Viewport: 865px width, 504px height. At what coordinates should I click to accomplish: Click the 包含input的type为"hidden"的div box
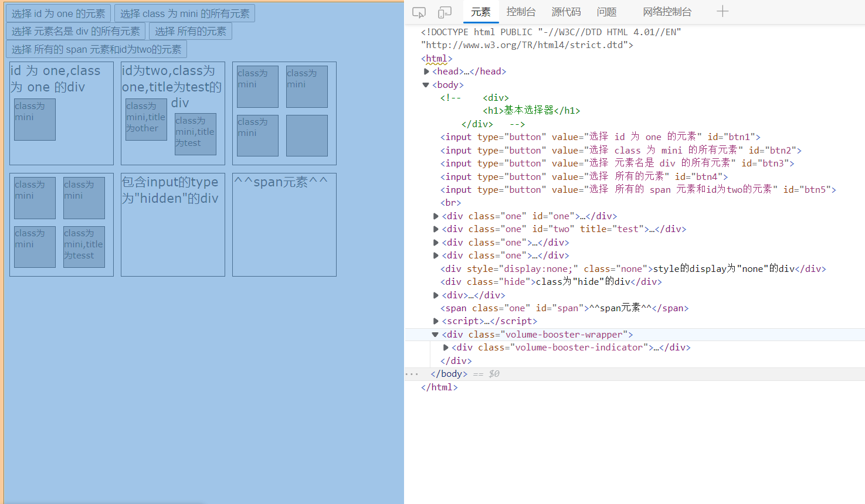click(173, 224)
